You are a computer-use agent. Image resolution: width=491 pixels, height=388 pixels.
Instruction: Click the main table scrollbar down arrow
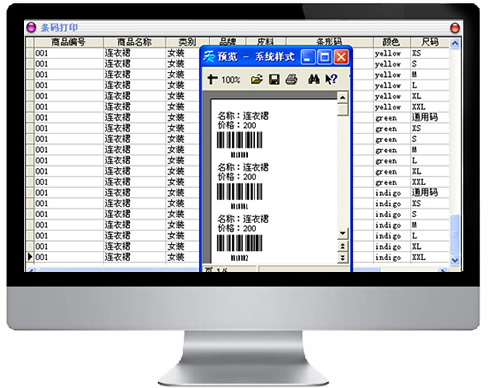[x=455, y=260]
